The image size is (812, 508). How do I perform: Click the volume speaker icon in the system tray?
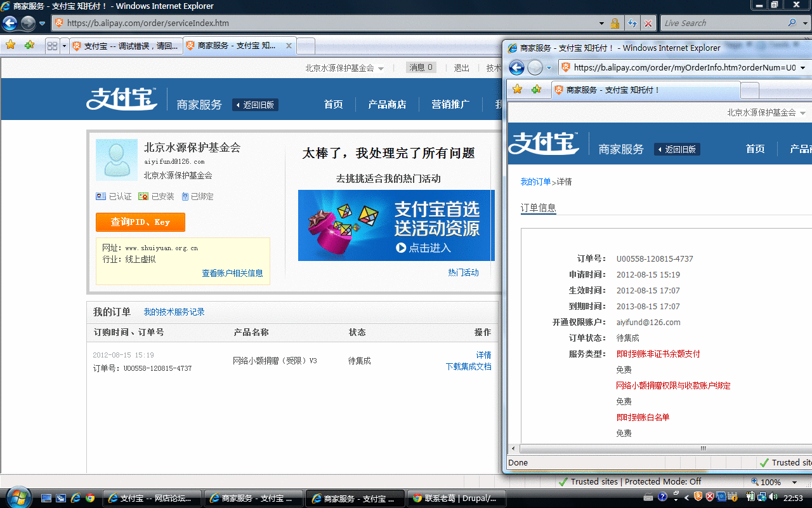point(773,498)
